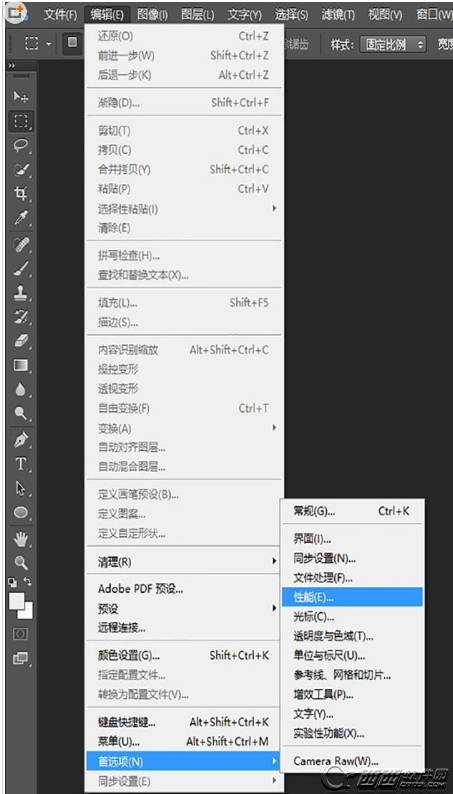453x794 pixels.
Task: Select the Eyedropper tool
Action: [21, 218]
